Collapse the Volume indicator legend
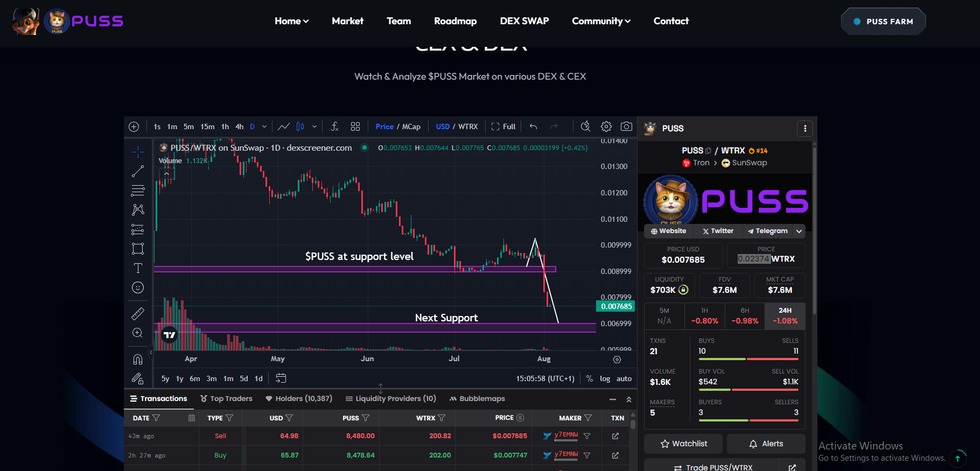This screenshot has height=471, width=980. click(x=166, y=173)
